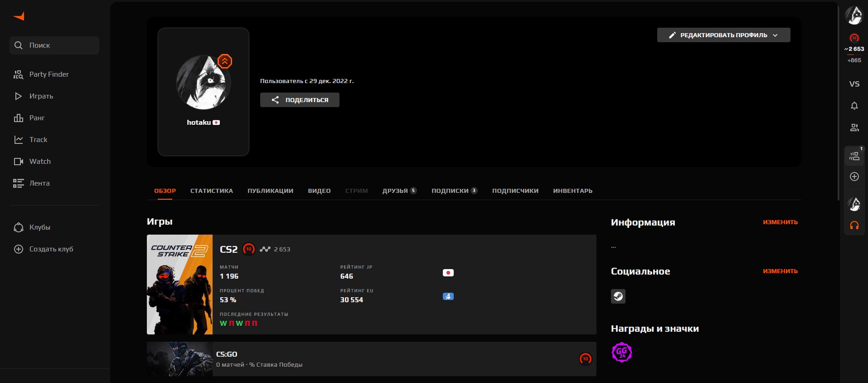Open the party icon with badge 1

click(854, 156)
